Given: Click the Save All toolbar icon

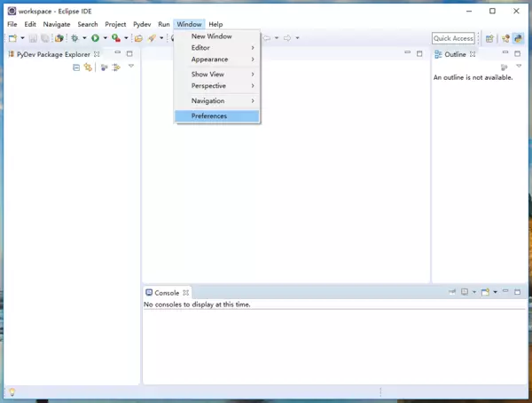Looking at the screenshot, I should pyautogui.click(x=45, y=38).
